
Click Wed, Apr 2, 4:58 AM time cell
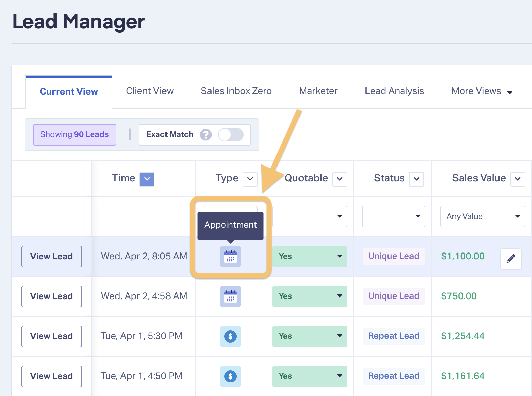click(144, 296)
